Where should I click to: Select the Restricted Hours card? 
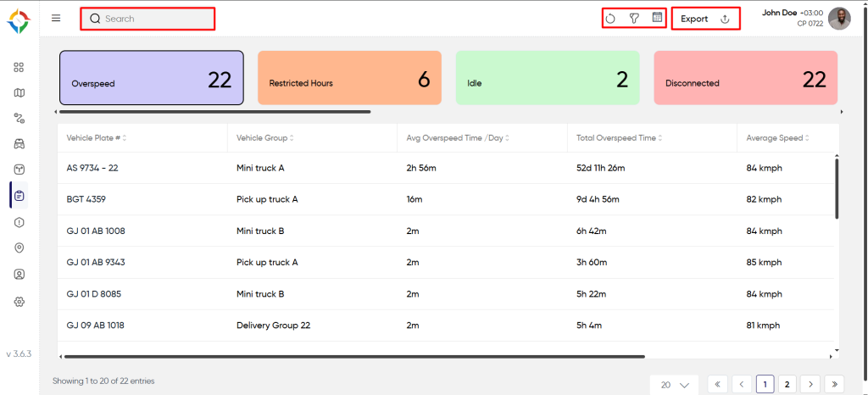tap(349, 77)
